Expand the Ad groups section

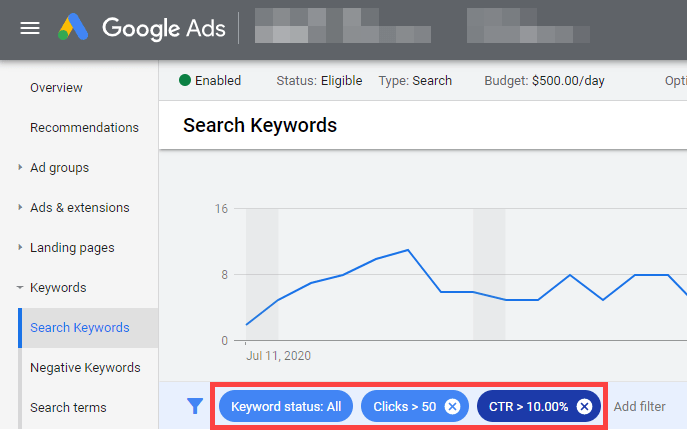point(20,167)
